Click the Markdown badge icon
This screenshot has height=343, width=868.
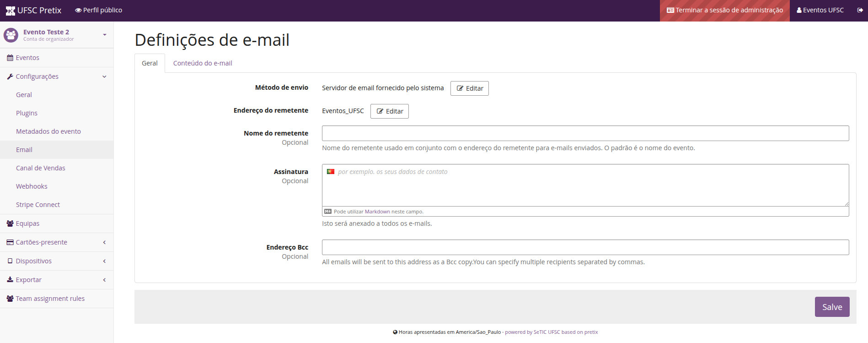[328, 212]
